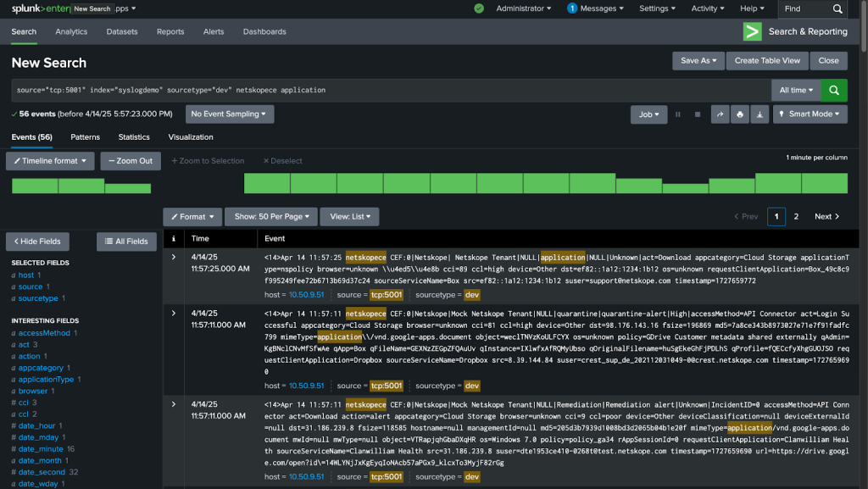Viewport: 868px width, 489px height.
Task: Expand the Remediation alert event row
Action: tap(173, 404)
